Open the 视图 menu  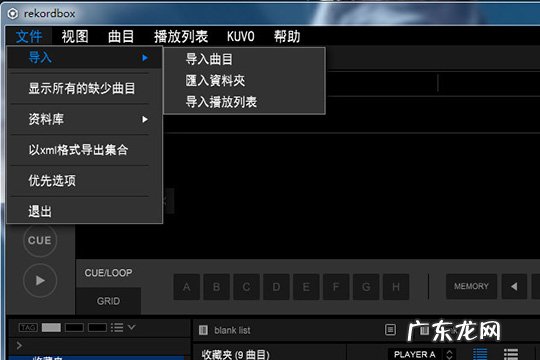pos(75,36)
